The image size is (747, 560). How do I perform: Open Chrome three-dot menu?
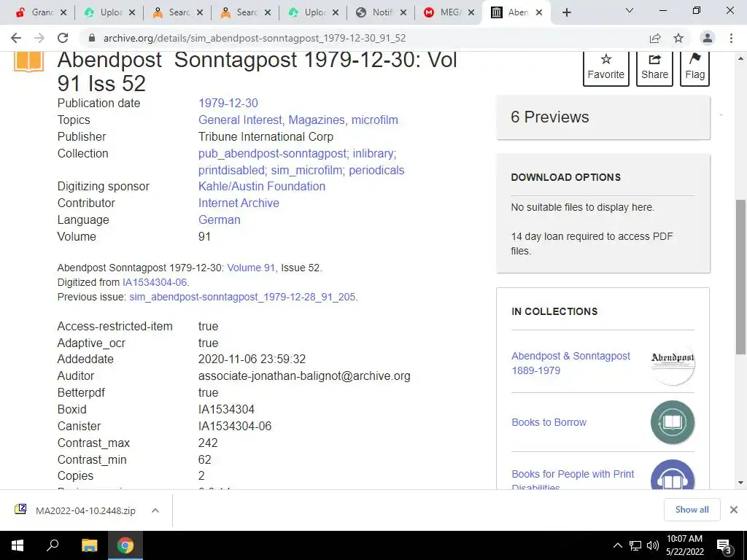coord(731,38)
